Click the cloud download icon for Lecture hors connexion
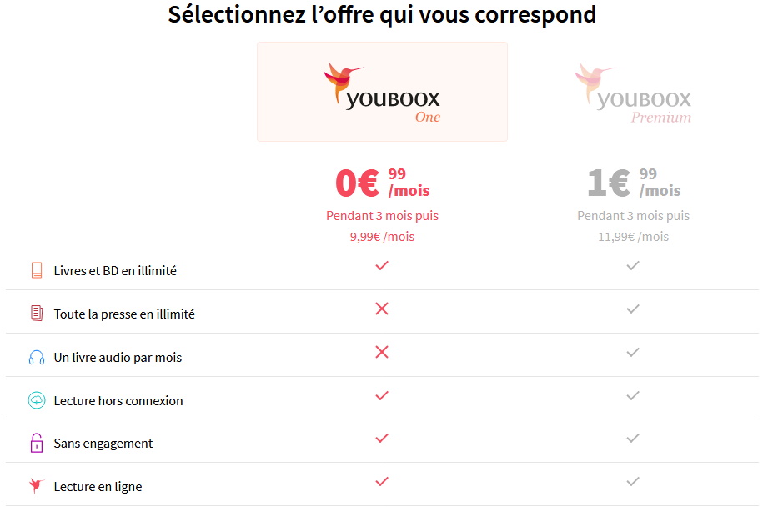 pos(37,400)
